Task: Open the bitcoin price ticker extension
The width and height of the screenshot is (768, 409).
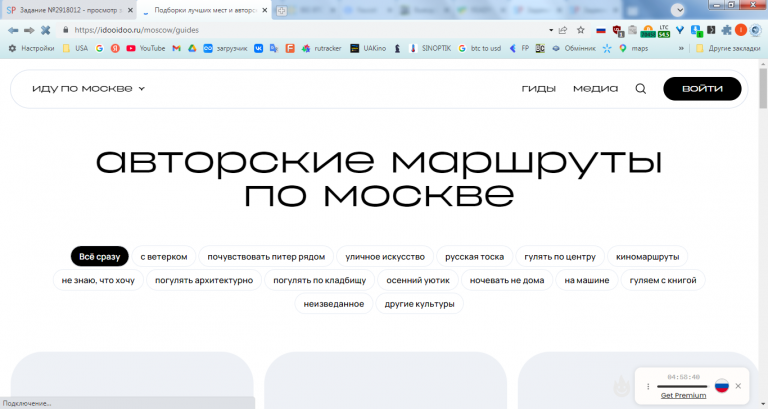Action: click(648, 31)
